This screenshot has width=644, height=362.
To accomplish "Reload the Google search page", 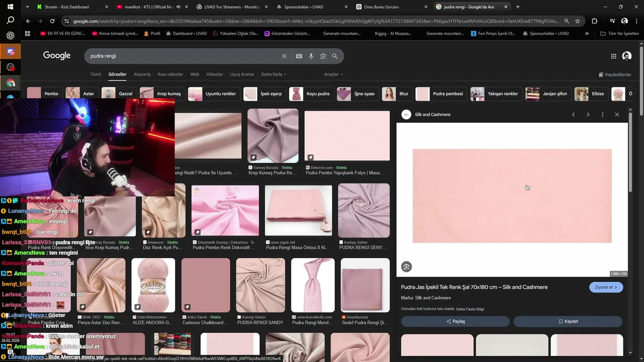I will tap(52, 21).
